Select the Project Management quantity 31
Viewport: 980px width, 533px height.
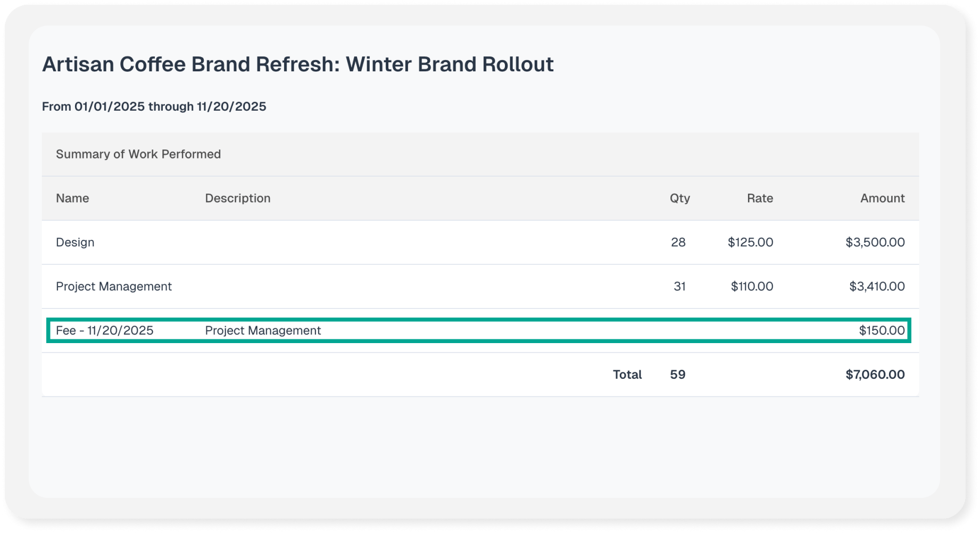[679, 287]
